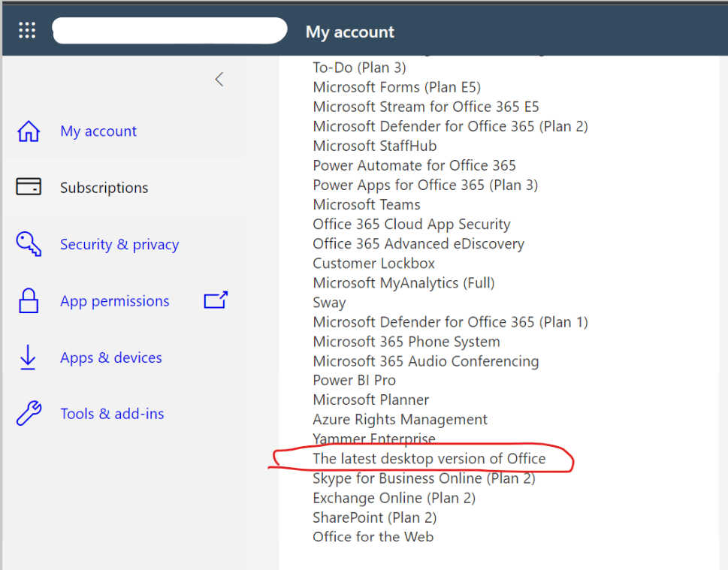
Task: Collapse the navigation pane chevron
Action: coord(219,80)
